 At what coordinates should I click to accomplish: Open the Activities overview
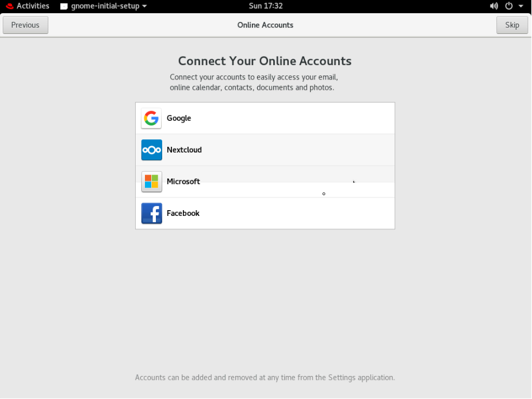click(x=33, y=6)
